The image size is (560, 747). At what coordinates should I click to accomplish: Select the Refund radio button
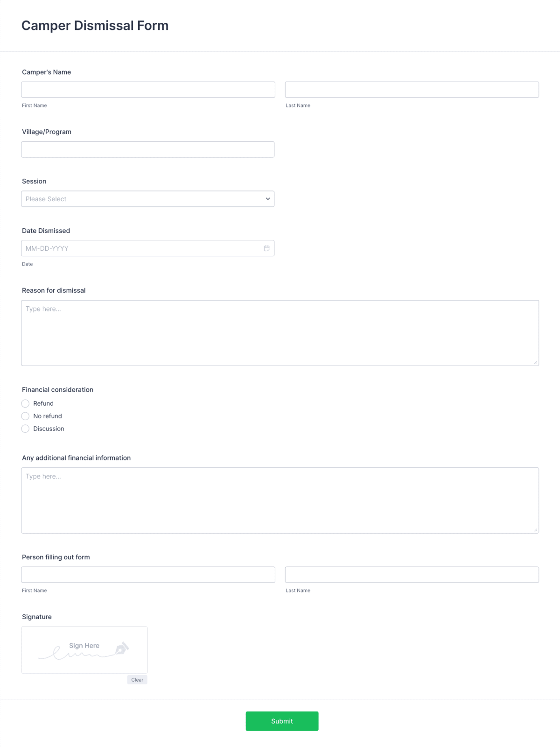[25, 403]
